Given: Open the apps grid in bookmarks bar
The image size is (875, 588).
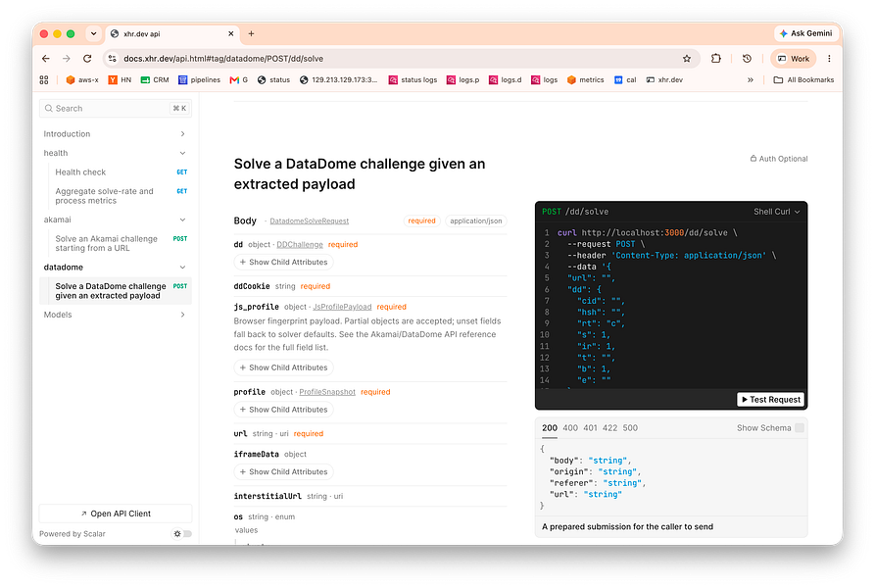Looking at the screenshot, I should (x=44, y=79).
